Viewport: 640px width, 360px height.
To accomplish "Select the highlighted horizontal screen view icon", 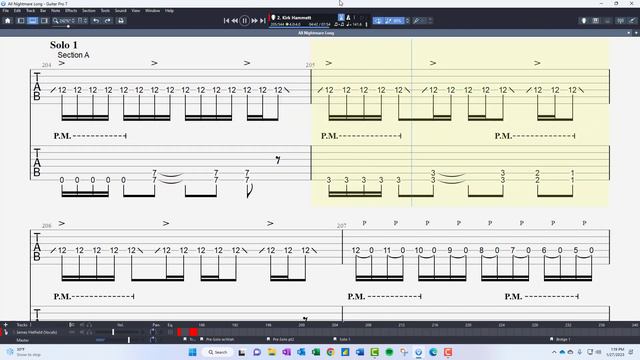I will [32, 21].
